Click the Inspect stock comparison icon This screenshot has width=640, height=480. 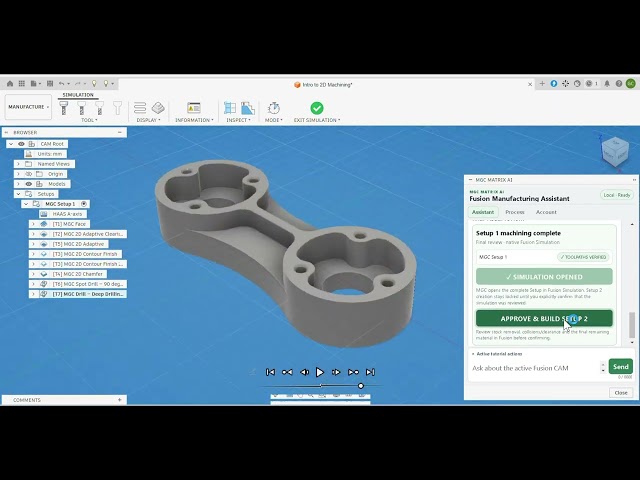[248, 108]
